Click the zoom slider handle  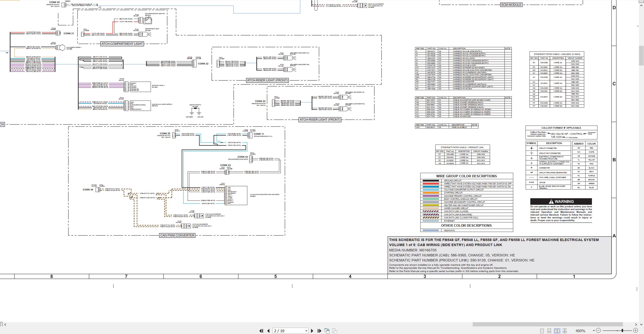(x=622, y=330)
